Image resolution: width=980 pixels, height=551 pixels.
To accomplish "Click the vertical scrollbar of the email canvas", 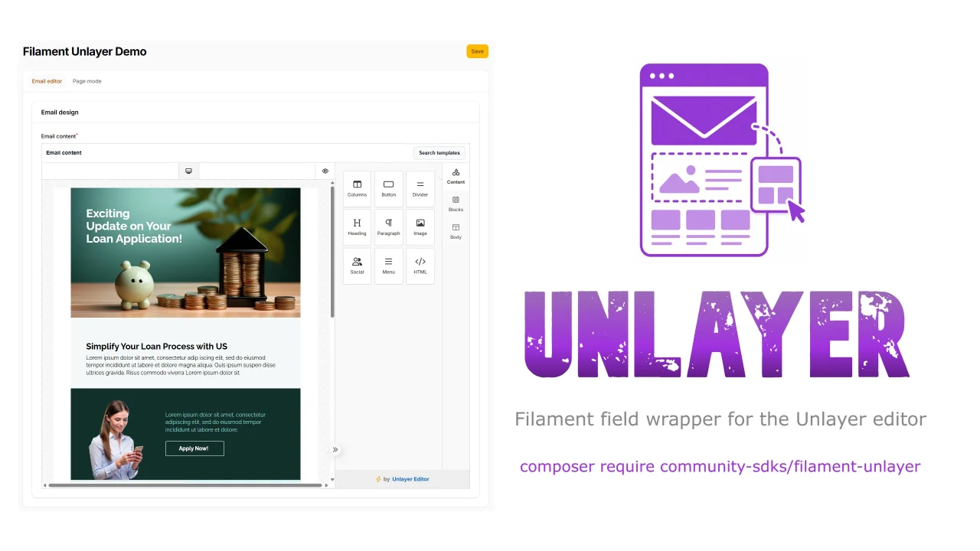I will tap(332, 251).
